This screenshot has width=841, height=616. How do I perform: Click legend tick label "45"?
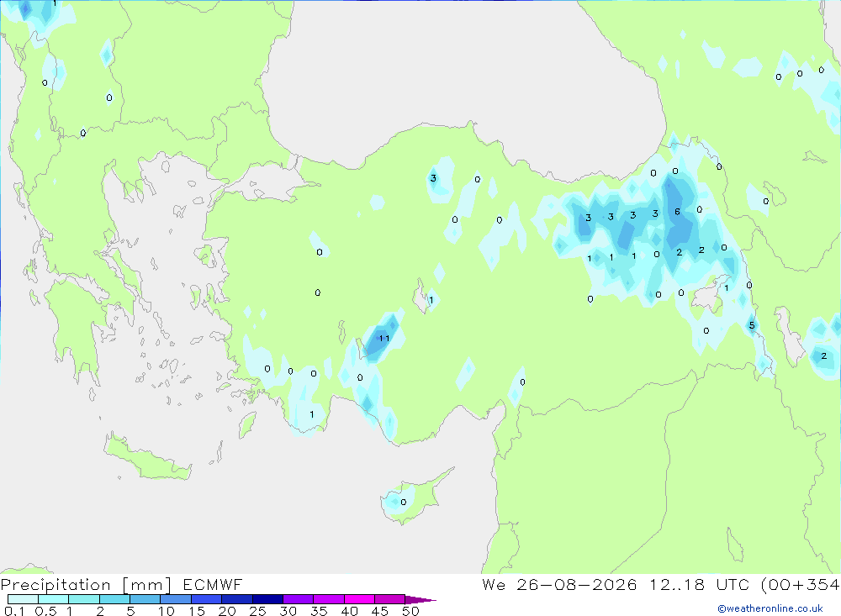coord(380,611)
